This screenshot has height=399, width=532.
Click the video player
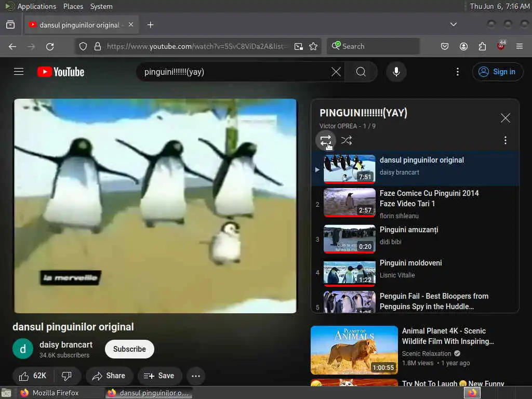(155, 206)
